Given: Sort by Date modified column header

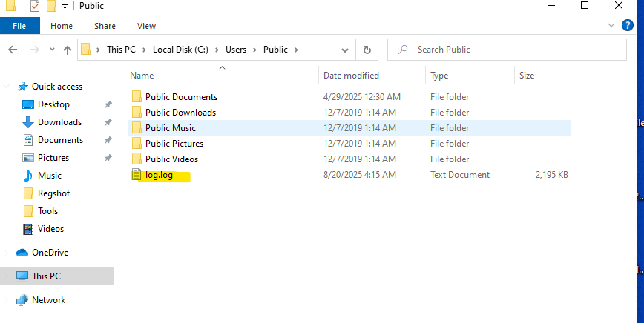Looking at the screenshot, I should 351,76.
